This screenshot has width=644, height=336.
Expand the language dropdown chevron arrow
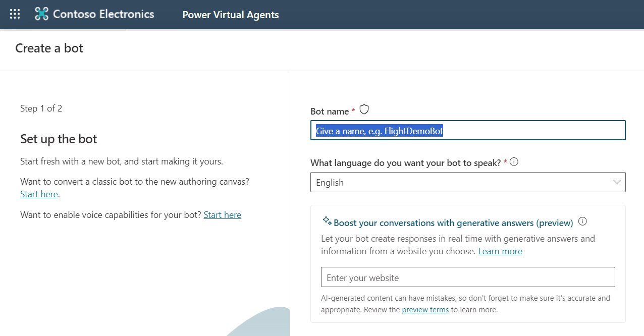(617, 182)
